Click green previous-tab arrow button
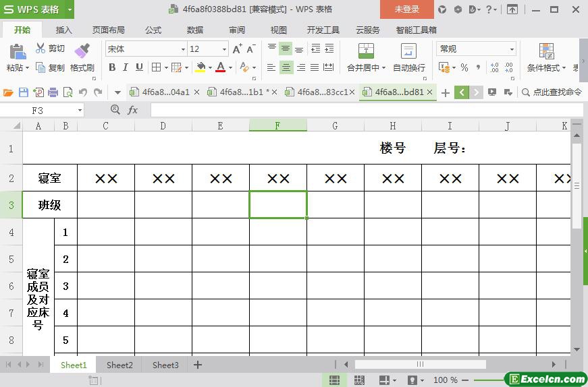This screenshot has height=387, width=588. pos(462,92)
